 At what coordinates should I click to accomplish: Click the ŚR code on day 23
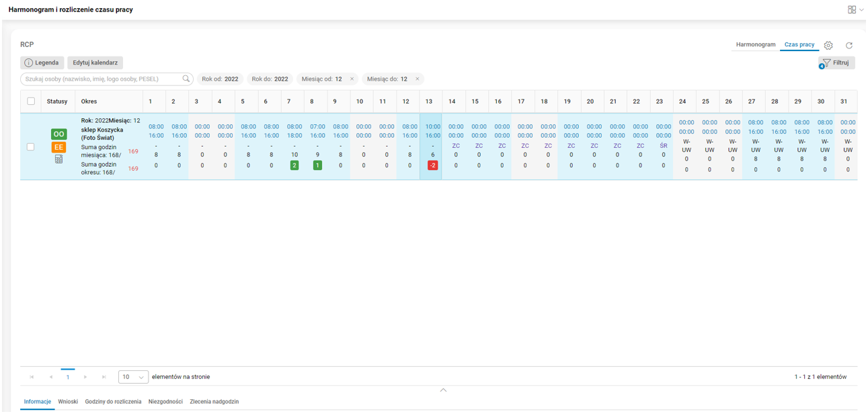664,146
